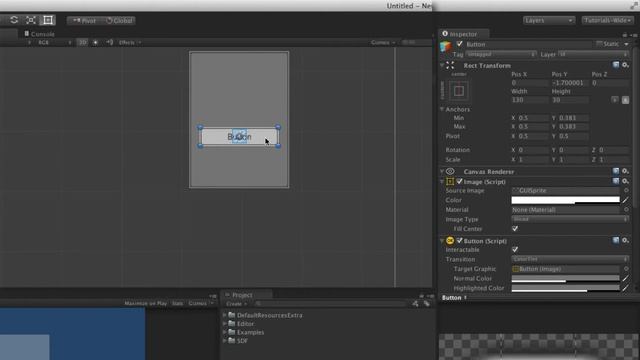Image resolution: width=640 pixels, height=360 pixels.
Task: Open the Project panel Create menu
Action: pyautogui.click(x=236, y=304)
